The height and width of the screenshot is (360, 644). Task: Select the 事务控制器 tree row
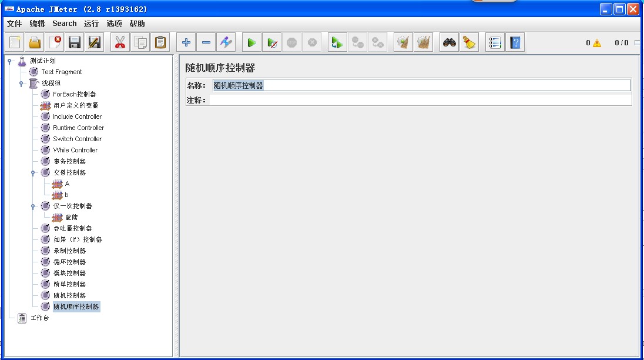pos(69,162)
